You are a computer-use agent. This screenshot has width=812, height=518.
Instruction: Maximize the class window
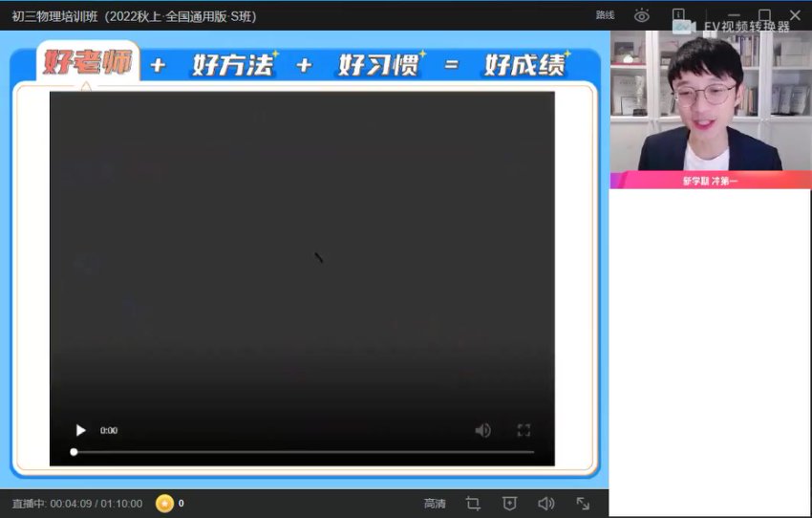[764, 15]
